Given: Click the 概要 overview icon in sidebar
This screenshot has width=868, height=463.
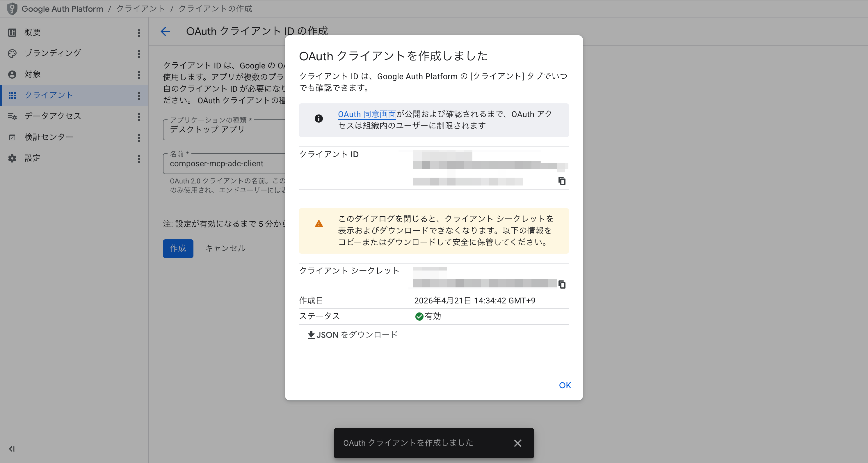Looking at the screenshot, I should point(12,32).
